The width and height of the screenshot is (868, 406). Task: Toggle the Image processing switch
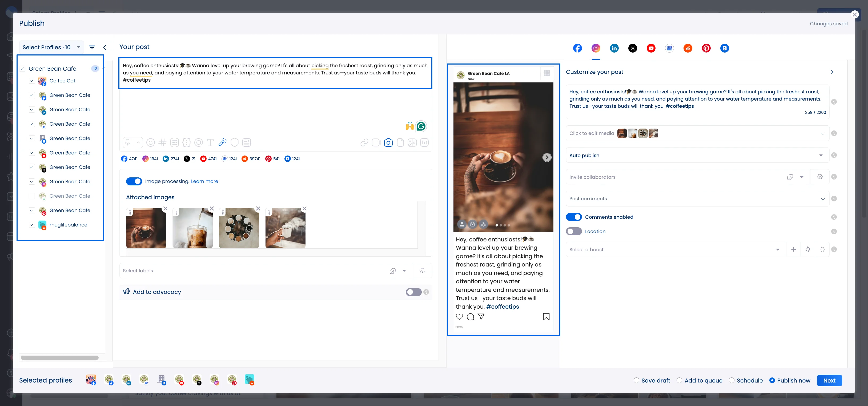[134, 181]
